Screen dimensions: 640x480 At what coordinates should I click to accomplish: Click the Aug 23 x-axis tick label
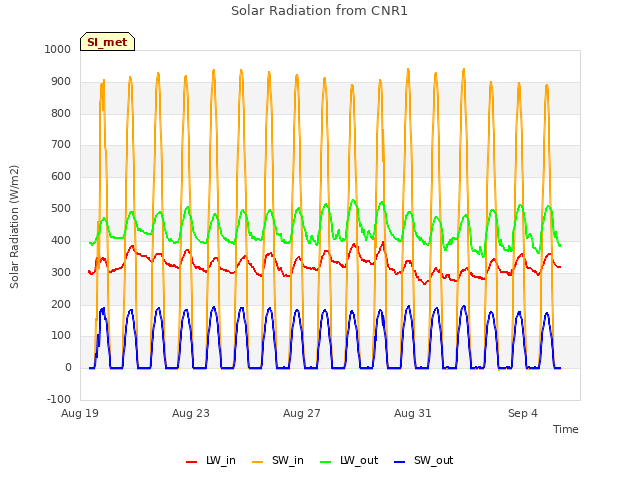[x=191, y=413]
